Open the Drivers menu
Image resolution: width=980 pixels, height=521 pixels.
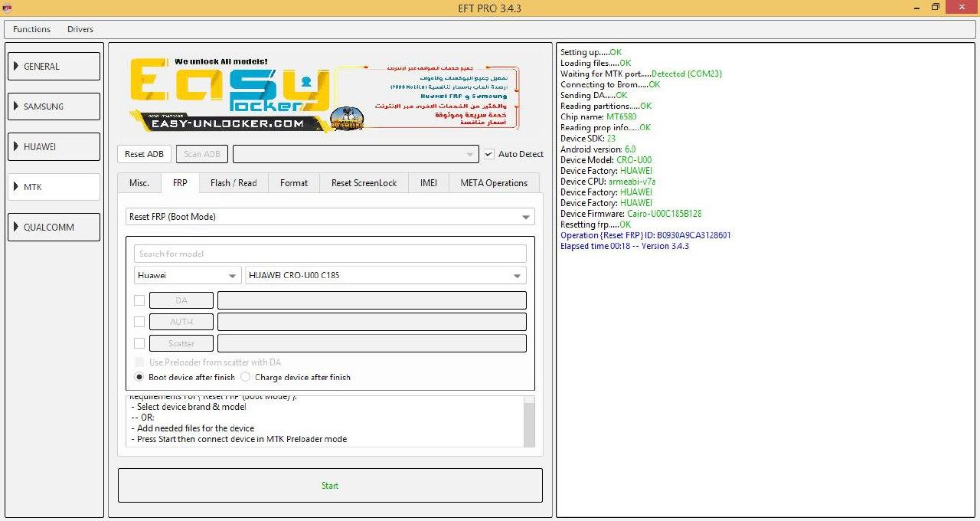tap(80, 29)
